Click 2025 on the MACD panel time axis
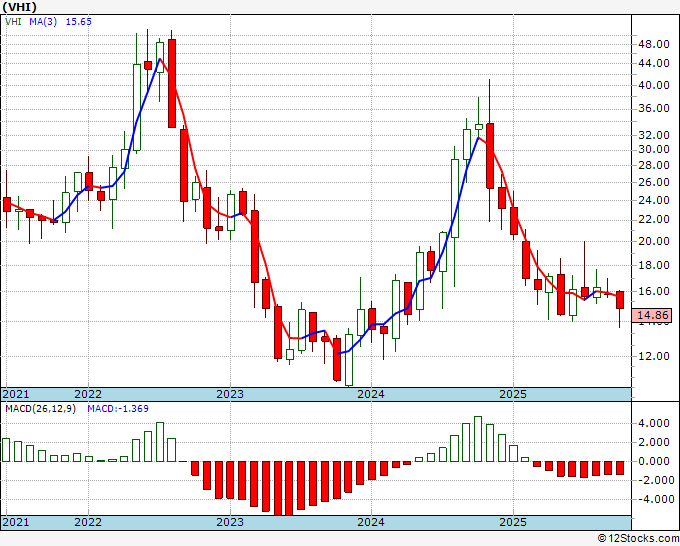 tap(513, 522)
